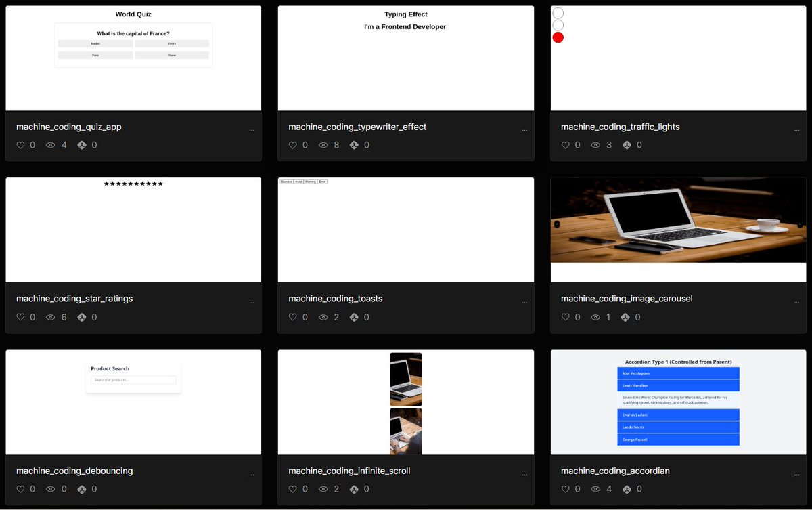Viewport: 812px width, 510px height.
Task: Open the machine_coding_star_ratings title link
Action: pos(74,299)
